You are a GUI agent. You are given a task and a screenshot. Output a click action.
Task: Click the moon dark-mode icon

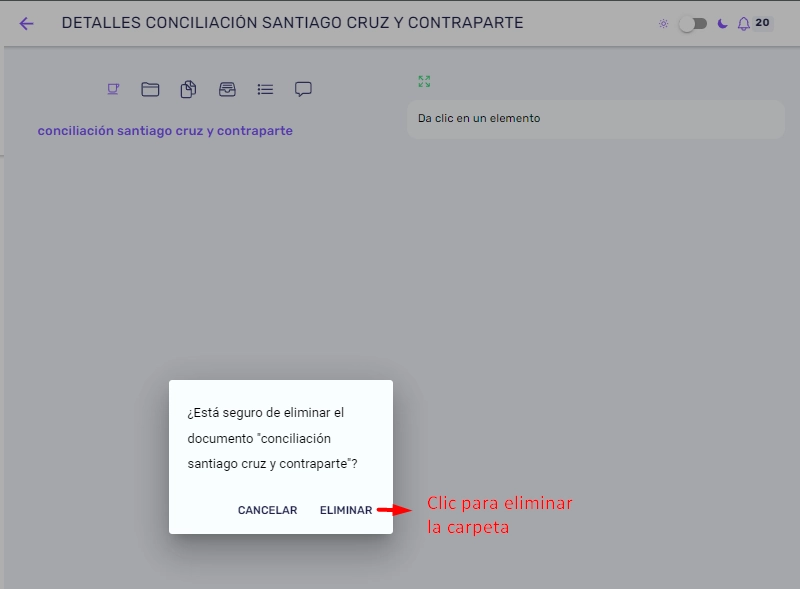pyautogui.click(x=722, y=23)
